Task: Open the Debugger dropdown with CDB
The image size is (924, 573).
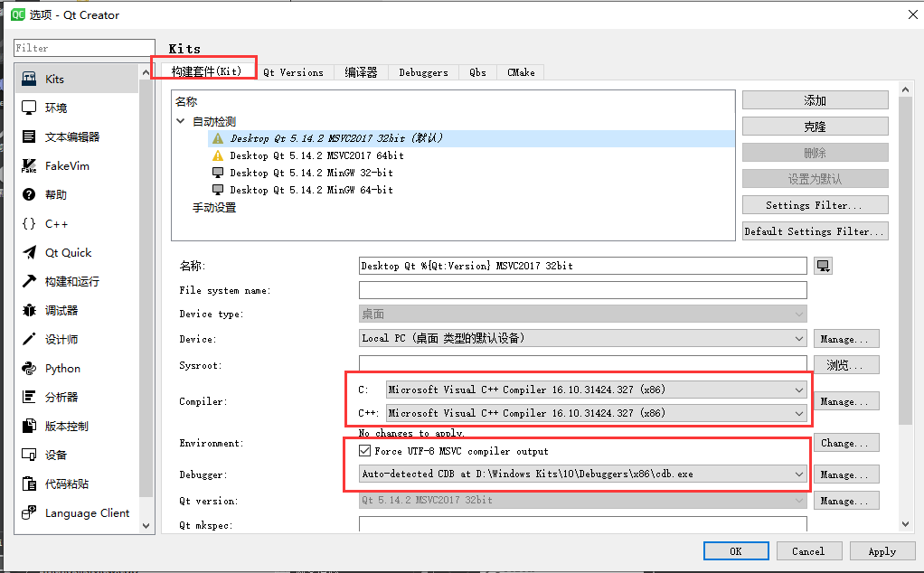Action: pyautogui.click(x=583, y=474)
